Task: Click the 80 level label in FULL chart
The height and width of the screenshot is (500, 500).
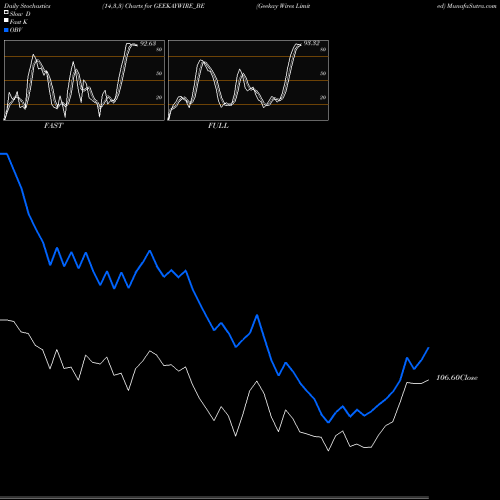Action: [323, 49]
